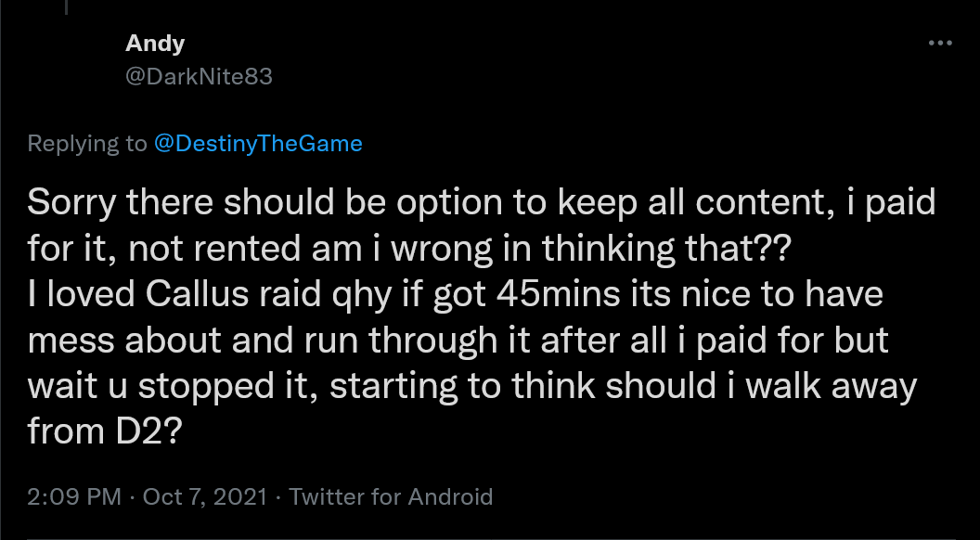Click the word 'rented' in the tweet
980x540 pixels.
click(x=247, y=249)
